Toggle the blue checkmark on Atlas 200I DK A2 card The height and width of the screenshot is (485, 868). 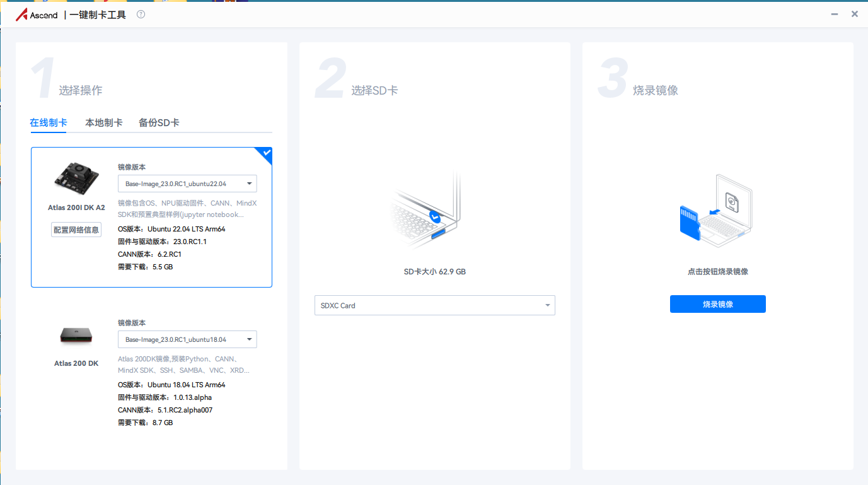pos(265,155)
